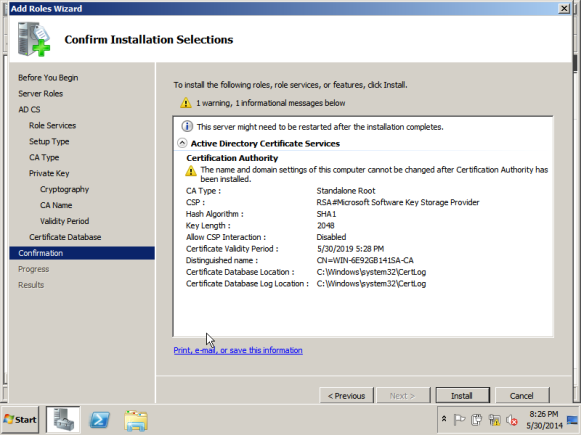The height and width of the screenshot is (435, 581).
Task: Click the Start button
Action: pyautogui.click(x=20, y=419)
